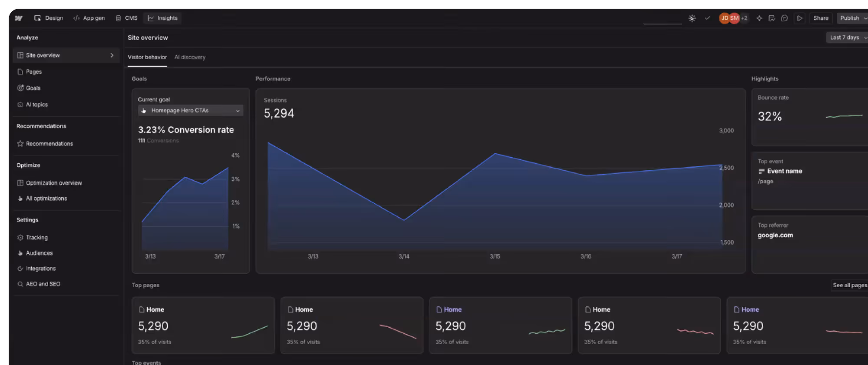Open the Publish dropdown

(x=853, y=18)
